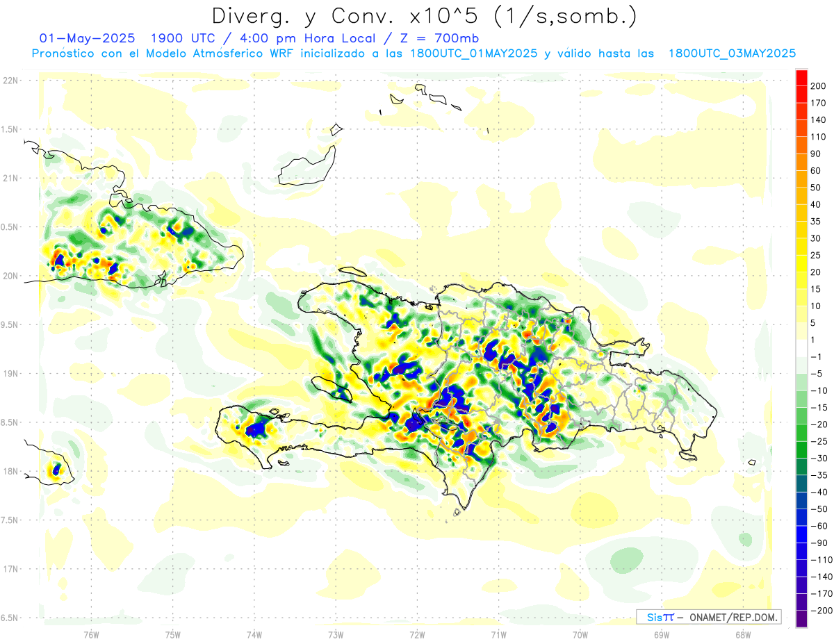Click the -30 colorbar label
This screenshot has width=834, height=644.
(x=818, y=459)
